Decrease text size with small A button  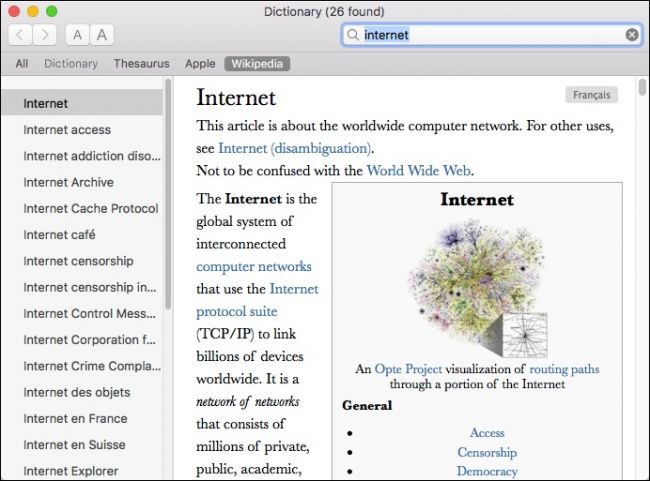(77, 35)
